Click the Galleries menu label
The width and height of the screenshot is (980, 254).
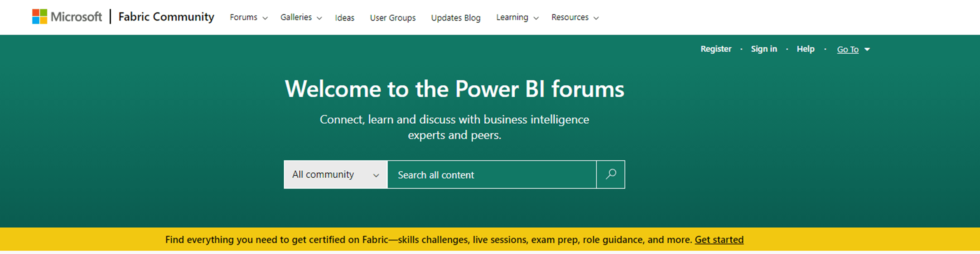click(x=296, y=17)
